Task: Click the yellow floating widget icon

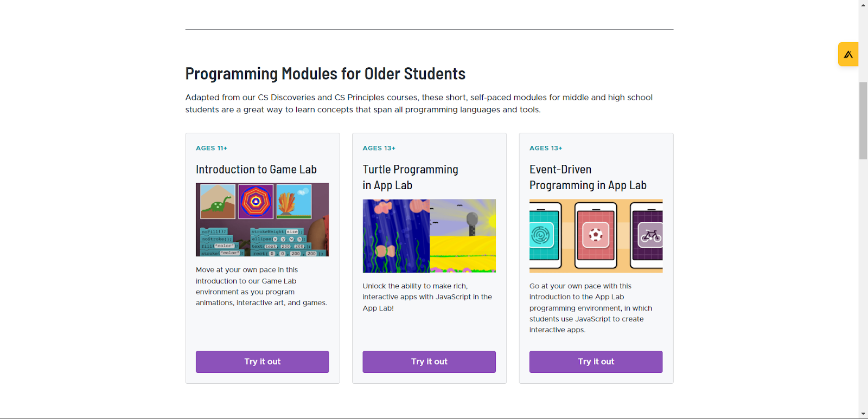Action: click(848, 54)
